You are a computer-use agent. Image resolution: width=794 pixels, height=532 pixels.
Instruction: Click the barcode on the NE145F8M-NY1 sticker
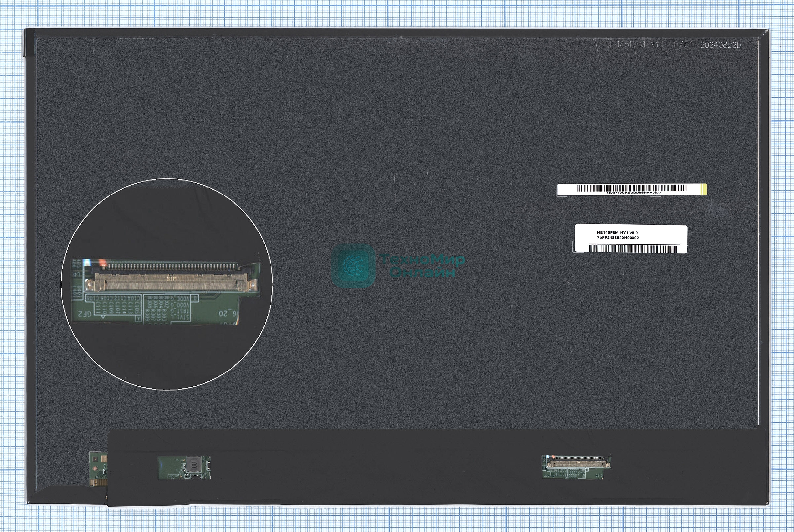click(x=632, y=249)
